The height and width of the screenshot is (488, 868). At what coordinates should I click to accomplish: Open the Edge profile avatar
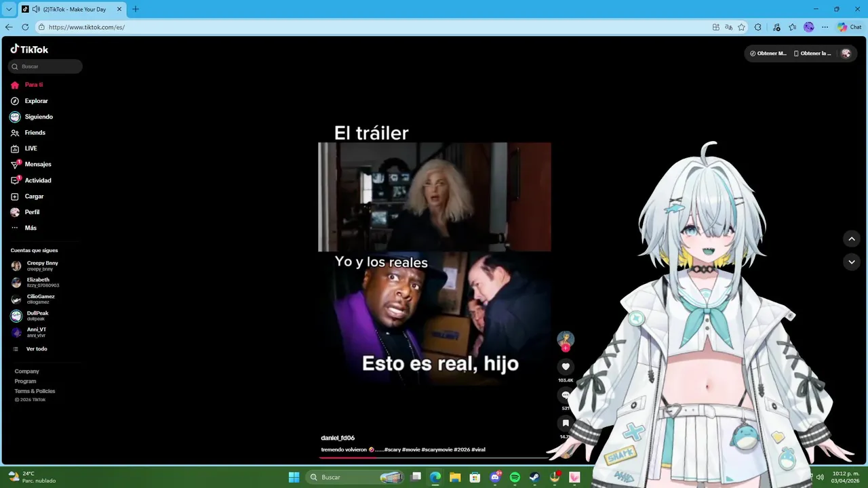click(x=809, y=27)
